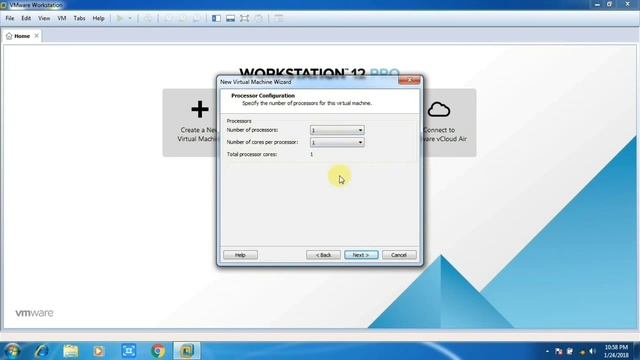This screenshot has width=640, height=360.
Task: Close the wizard via red X
Action: tap(409, 80)
